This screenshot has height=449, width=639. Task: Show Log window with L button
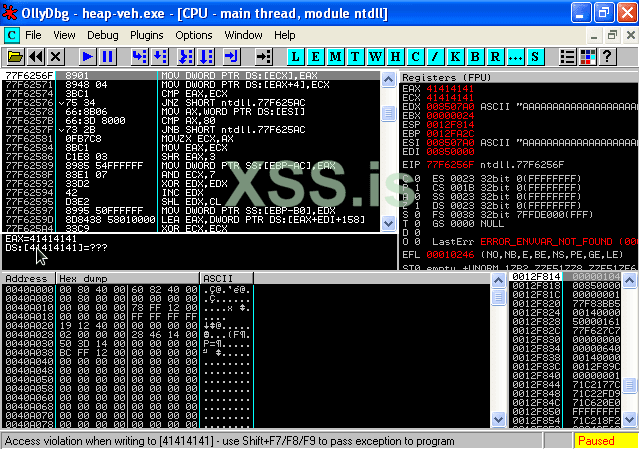[x=295, y=57]
